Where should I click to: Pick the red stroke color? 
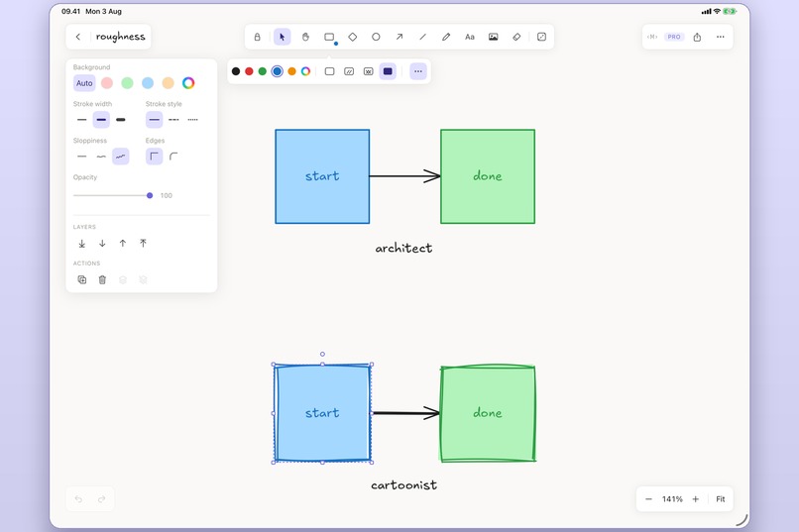pyautogui.click(x=249, y=71)
